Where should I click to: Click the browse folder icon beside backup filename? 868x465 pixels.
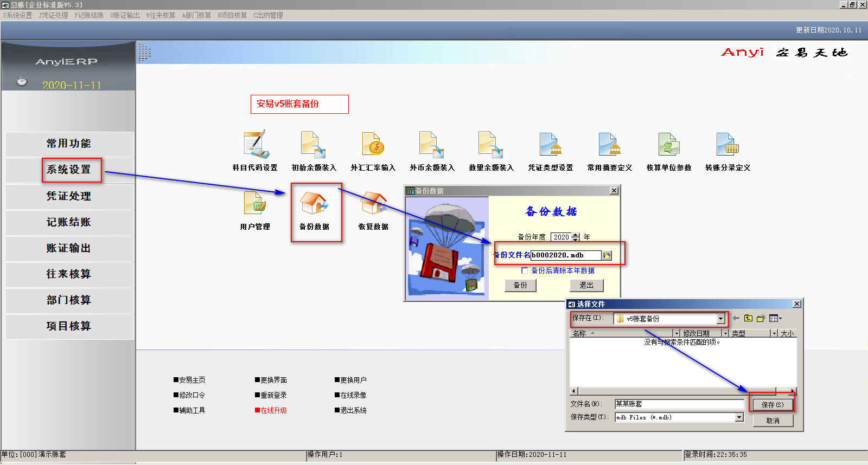tap(607, 255)
